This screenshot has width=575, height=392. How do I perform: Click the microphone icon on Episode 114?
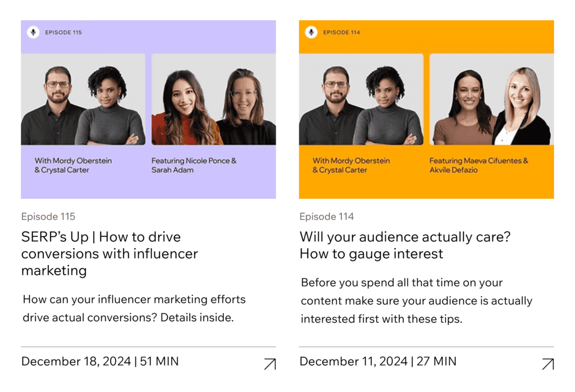[x=311, y=33]
